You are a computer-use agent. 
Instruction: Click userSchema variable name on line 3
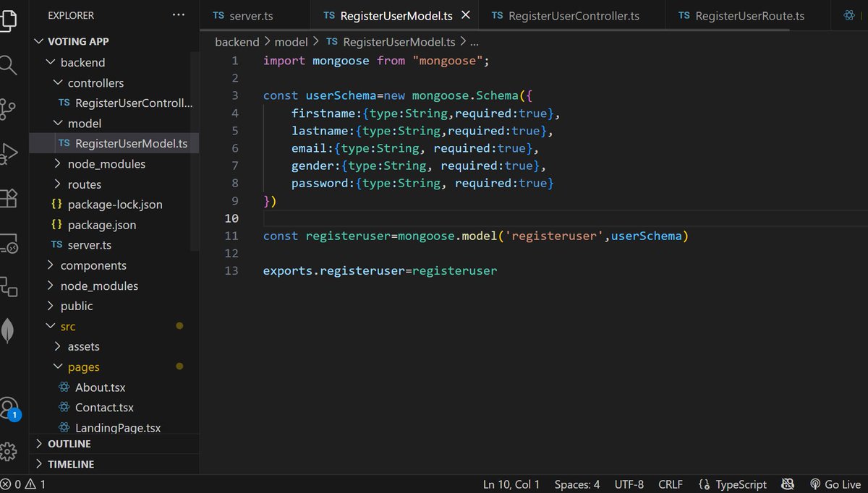pos(341,95)
